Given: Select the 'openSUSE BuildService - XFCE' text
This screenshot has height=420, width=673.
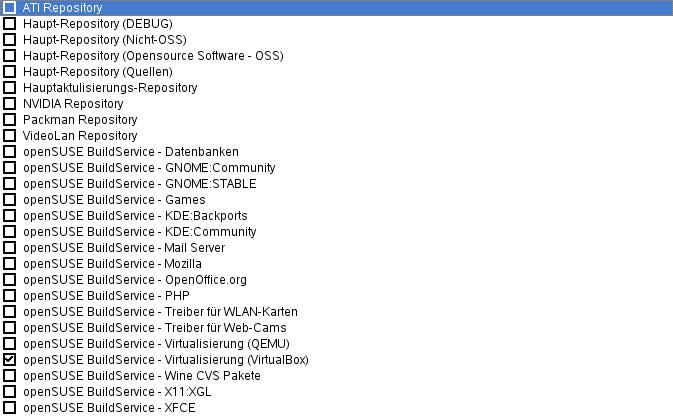Looking at the screenshot, I should point(109,408).
